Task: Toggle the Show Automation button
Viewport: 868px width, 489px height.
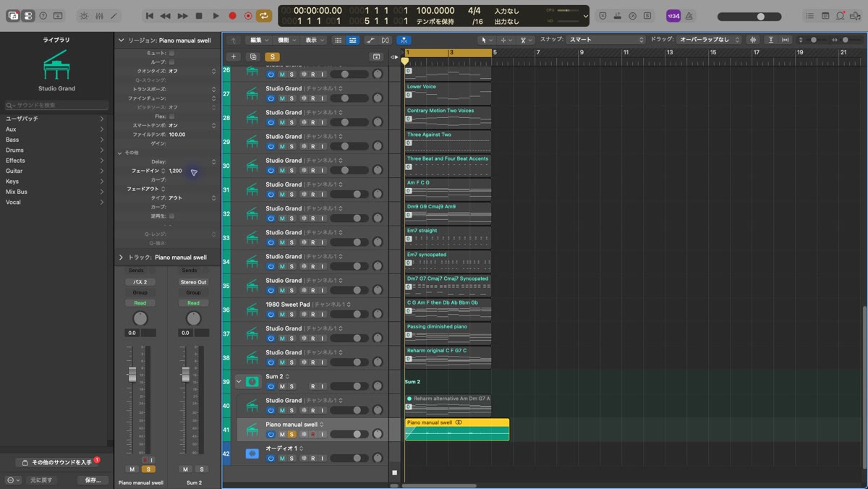Action: 370,40
